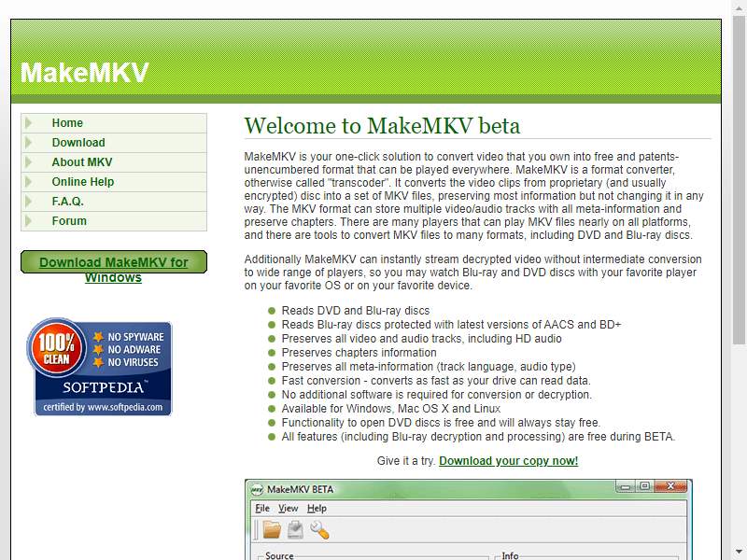The width and height of the screenshot is (747, 560).
Task: Click the arrow bullet beside F.A.Q.
Action: pos(29,202)
